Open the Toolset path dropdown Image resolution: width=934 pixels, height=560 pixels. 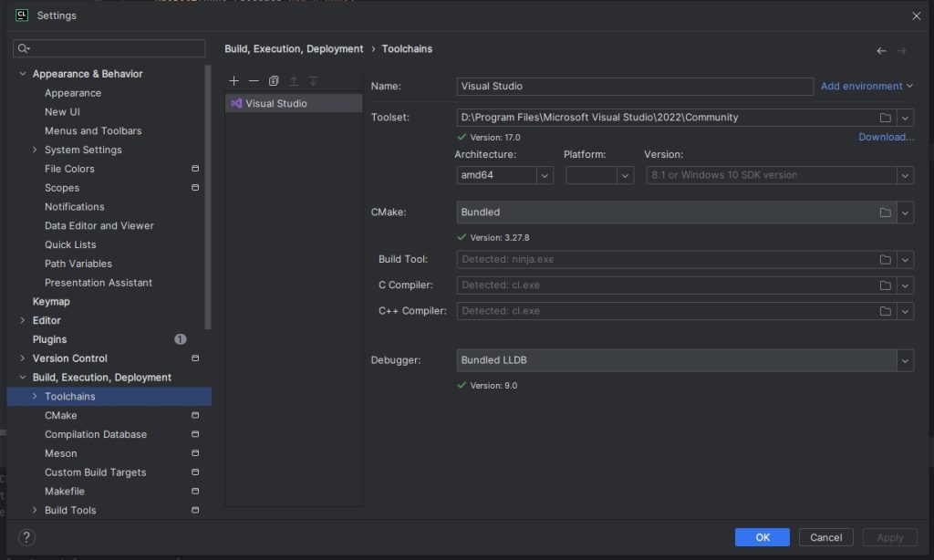905,118
